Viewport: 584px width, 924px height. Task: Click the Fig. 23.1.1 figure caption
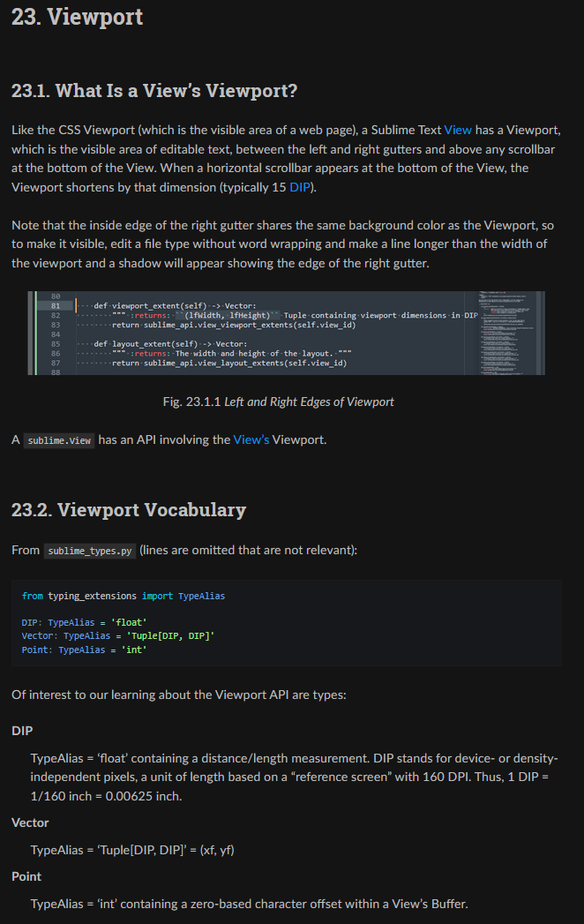279,402
